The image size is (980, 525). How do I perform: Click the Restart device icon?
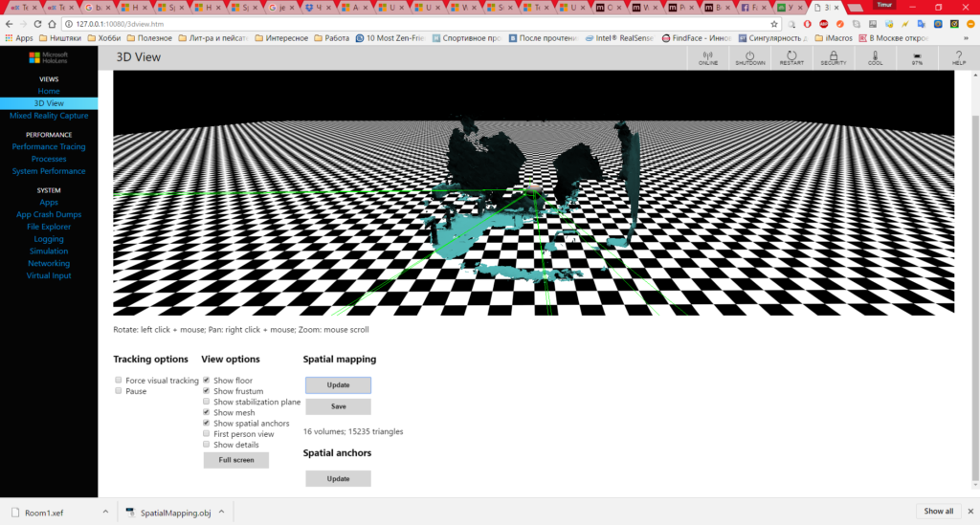791,57
